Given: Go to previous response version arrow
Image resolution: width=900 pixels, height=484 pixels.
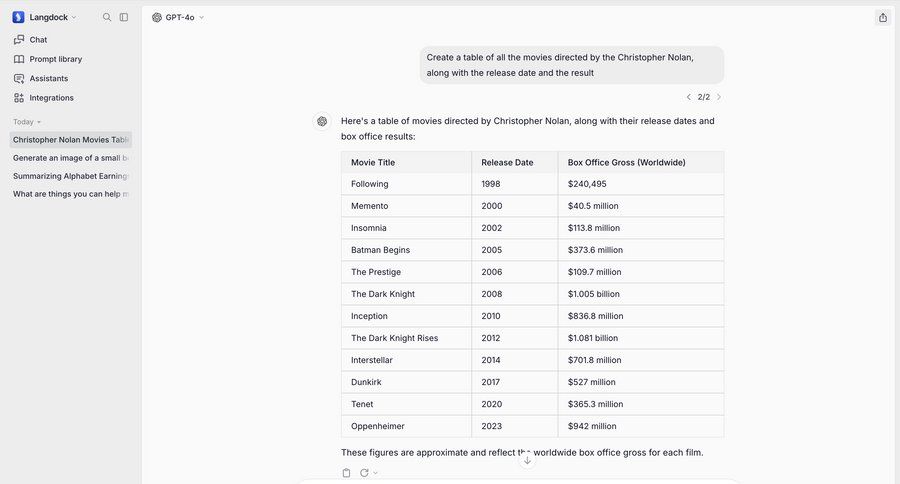Looking at the screenshot, I should point(688,97).
